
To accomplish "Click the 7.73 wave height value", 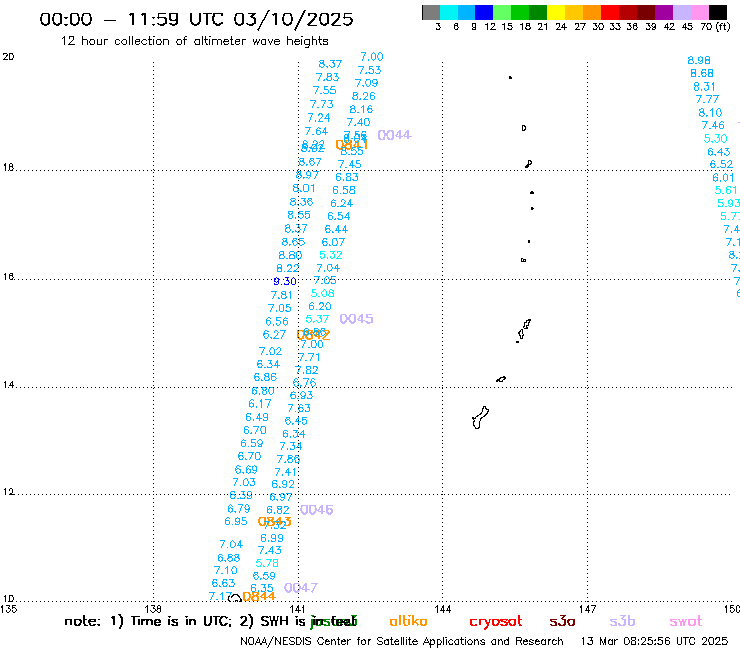I will pos(322,104).
